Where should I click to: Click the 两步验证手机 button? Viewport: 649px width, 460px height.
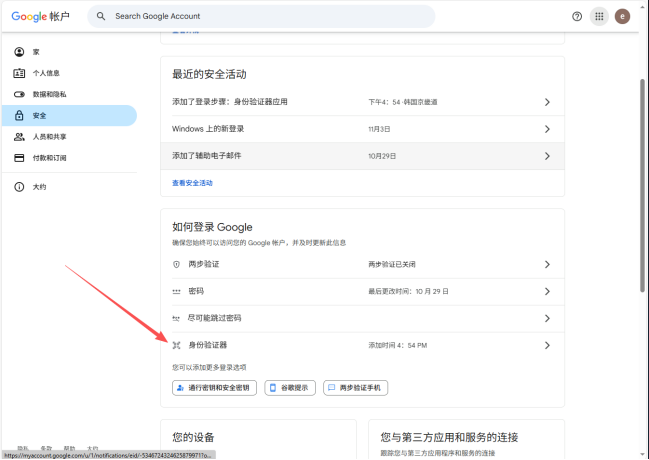pos(355,387)
